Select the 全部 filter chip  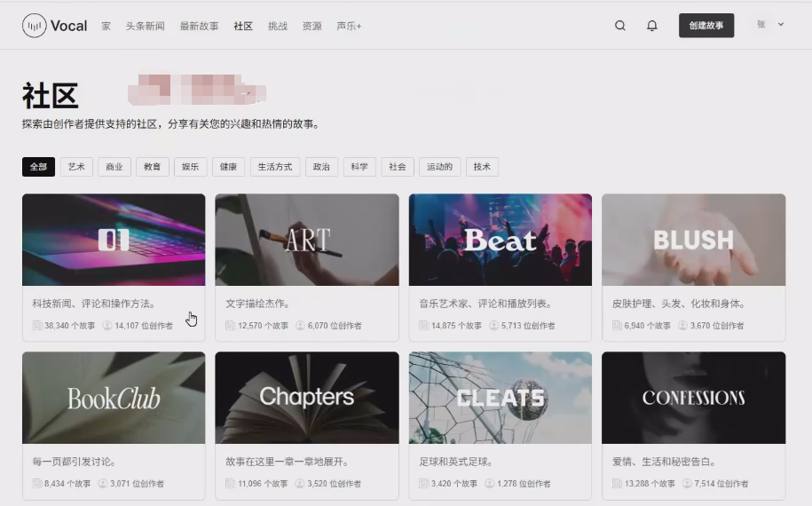tap(38, 167)
